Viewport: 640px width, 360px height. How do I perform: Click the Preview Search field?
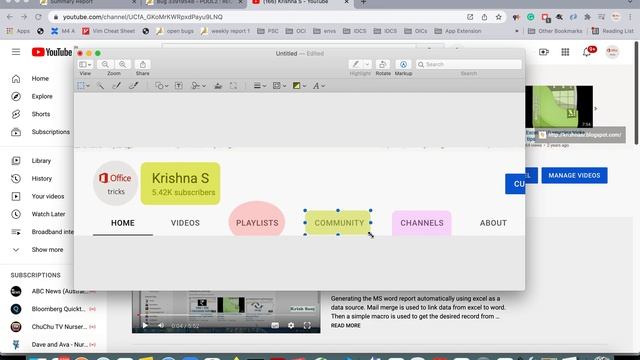click(x=469, y=64)
